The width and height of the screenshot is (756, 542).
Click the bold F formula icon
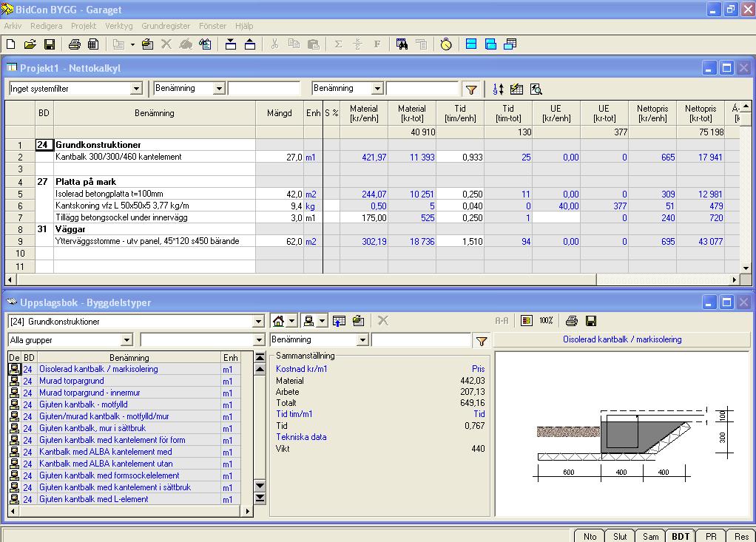(x=377, y=44)
